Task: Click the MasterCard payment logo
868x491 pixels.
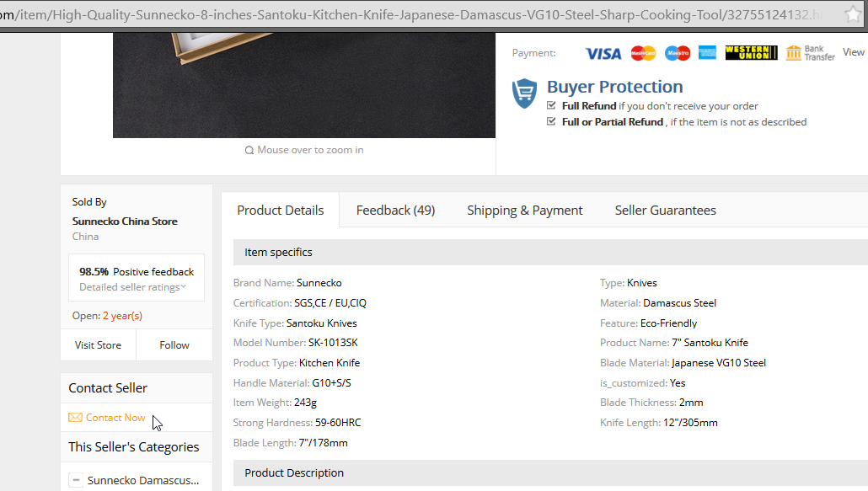Action: coord(643,53)
